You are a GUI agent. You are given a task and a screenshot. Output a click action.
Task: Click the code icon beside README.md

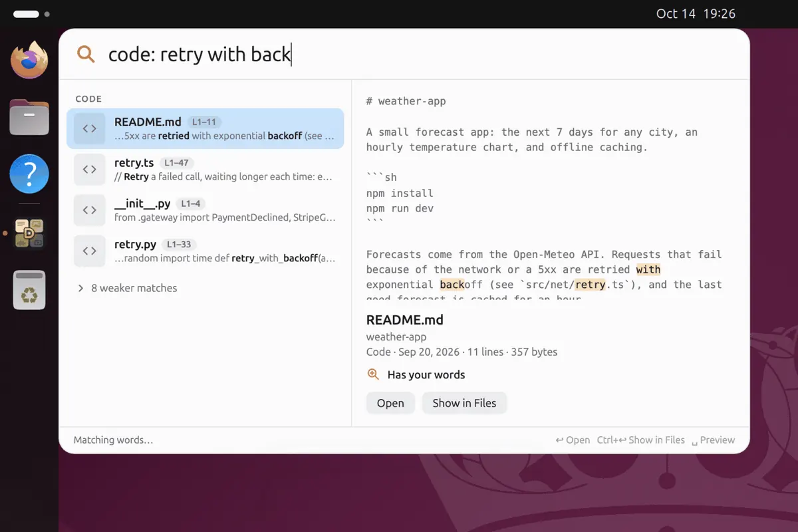click(x=89, y=128)
